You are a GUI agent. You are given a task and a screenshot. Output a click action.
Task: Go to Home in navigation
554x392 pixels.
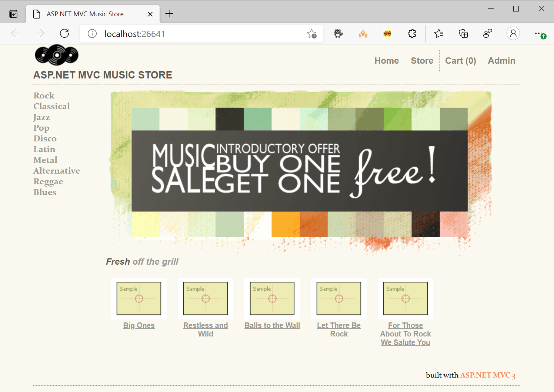pos(387,61)
